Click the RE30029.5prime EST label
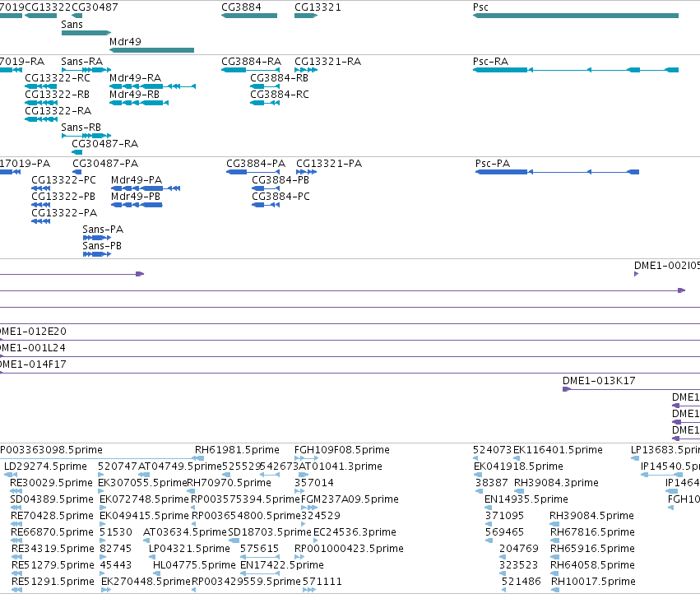This screenshot has height=594, width=700. pos(51,483)
